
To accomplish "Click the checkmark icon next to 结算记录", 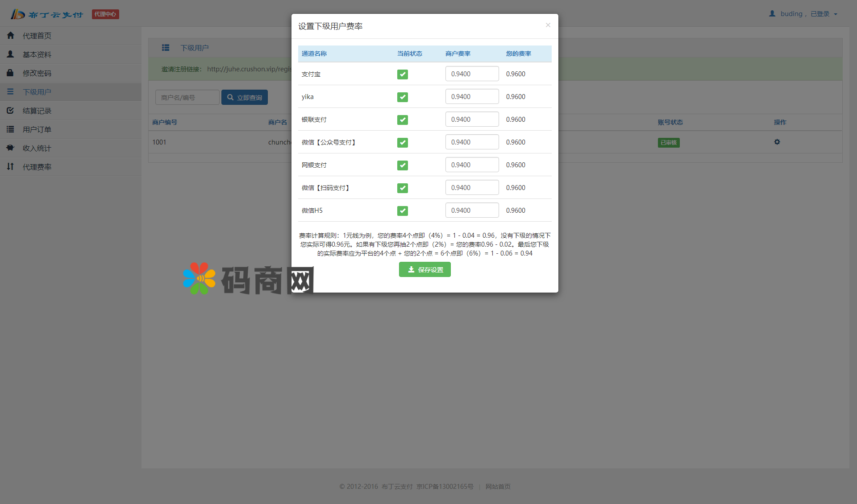I will pos(11,110).
